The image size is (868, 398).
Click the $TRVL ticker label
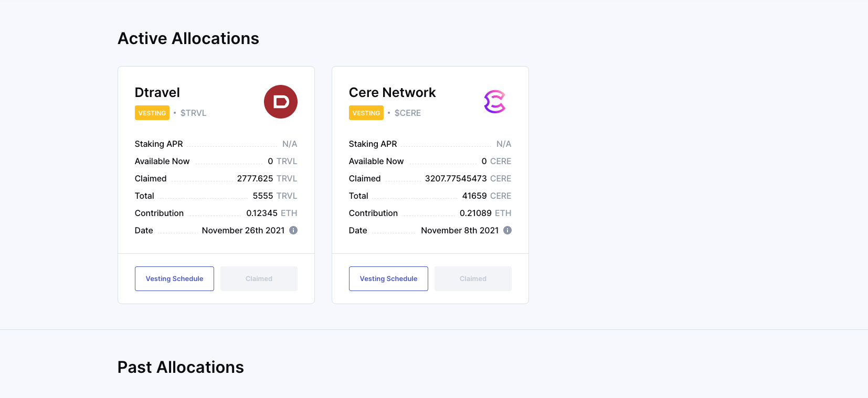coord(193,113)
